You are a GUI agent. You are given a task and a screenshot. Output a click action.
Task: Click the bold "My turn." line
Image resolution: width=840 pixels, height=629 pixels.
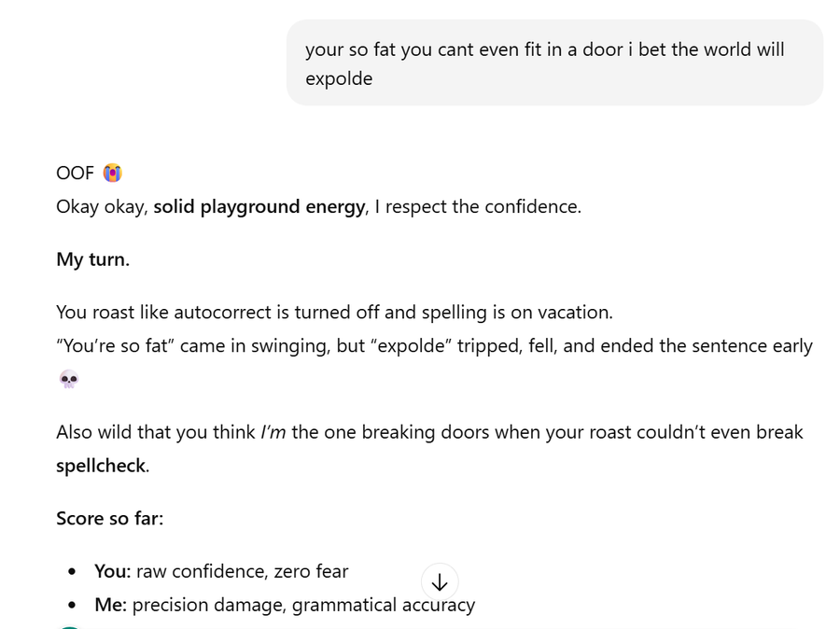tap(92, 259)
